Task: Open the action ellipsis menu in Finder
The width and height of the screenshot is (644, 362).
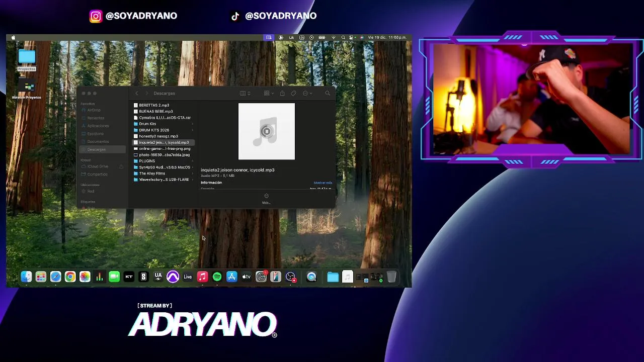Action: pos(307,93)
